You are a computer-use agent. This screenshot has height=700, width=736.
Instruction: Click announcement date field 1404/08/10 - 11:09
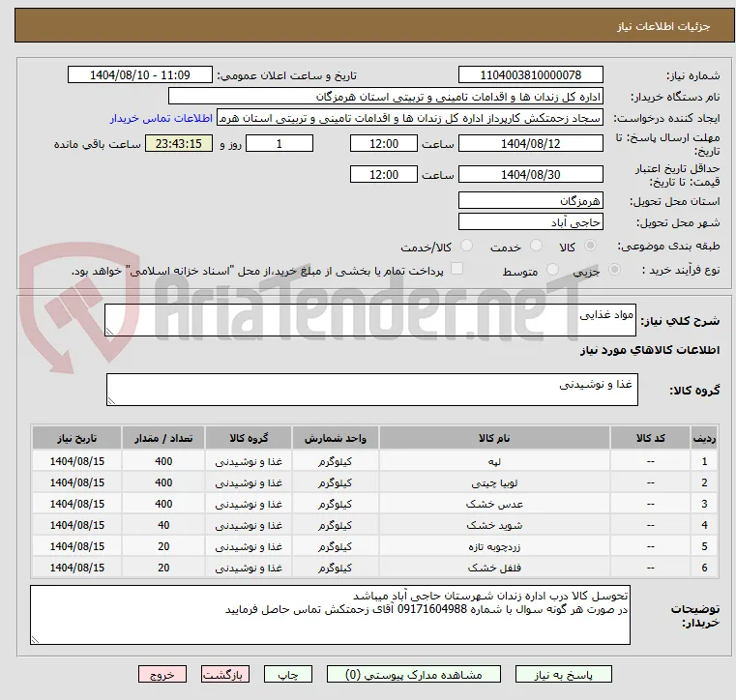pyautogui.click(x=140, y=75)
